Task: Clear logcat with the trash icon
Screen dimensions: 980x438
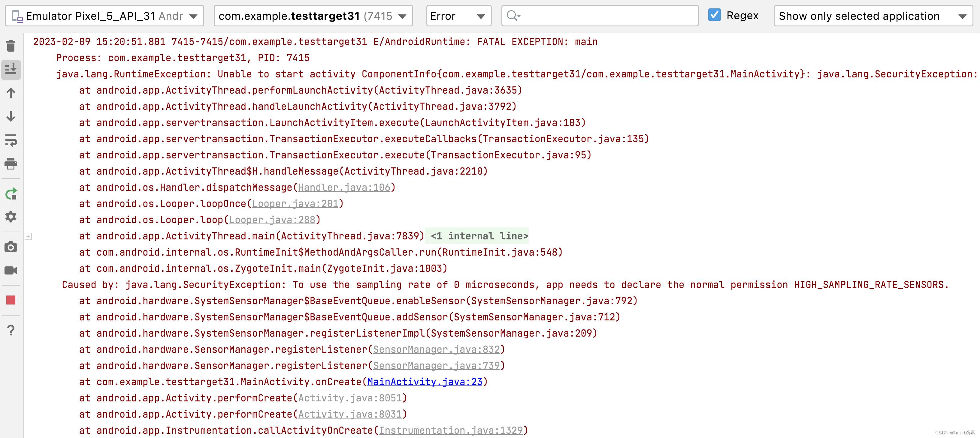Action: [x=11, y=46]
